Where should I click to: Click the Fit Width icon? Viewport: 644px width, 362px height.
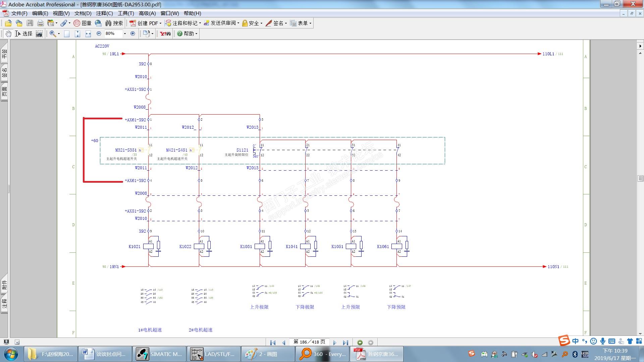click(x=88, y=34)
